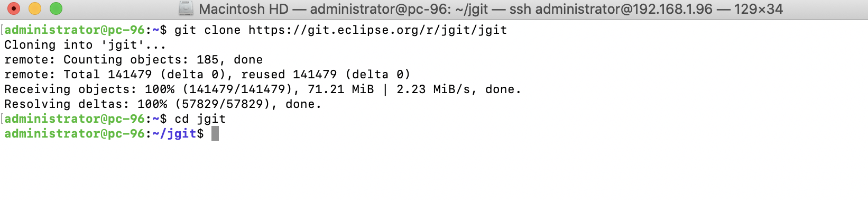Close the Terminal window with red button

(13, 8)
